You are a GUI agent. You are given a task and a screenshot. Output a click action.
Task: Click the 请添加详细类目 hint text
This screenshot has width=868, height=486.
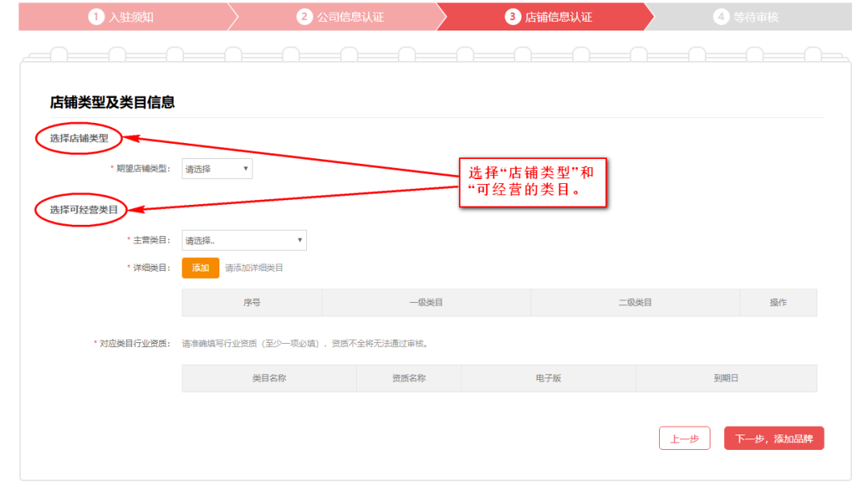pyautogui.click(x=253, y=268)
